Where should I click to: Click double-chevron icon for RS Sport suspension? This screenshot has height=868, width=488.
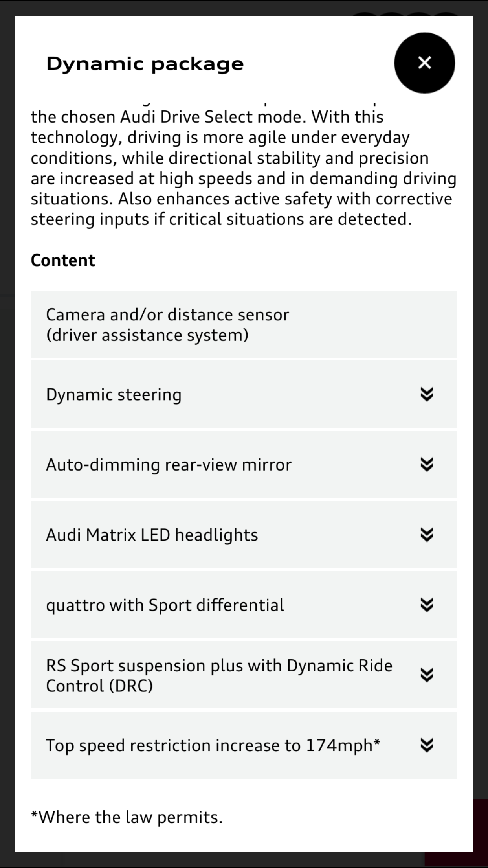(x=427, y=675)
